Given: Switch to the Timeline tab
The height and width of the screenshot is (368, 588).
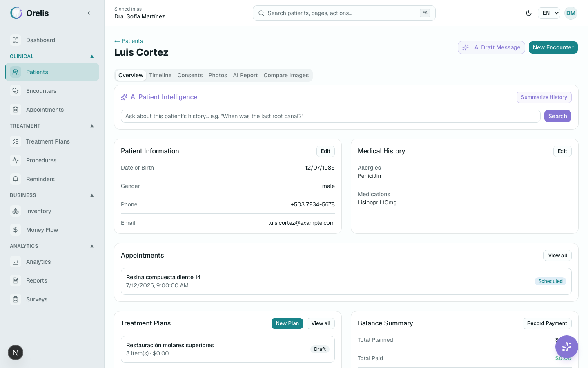Looking at the screenshot, I should point(160,75).
